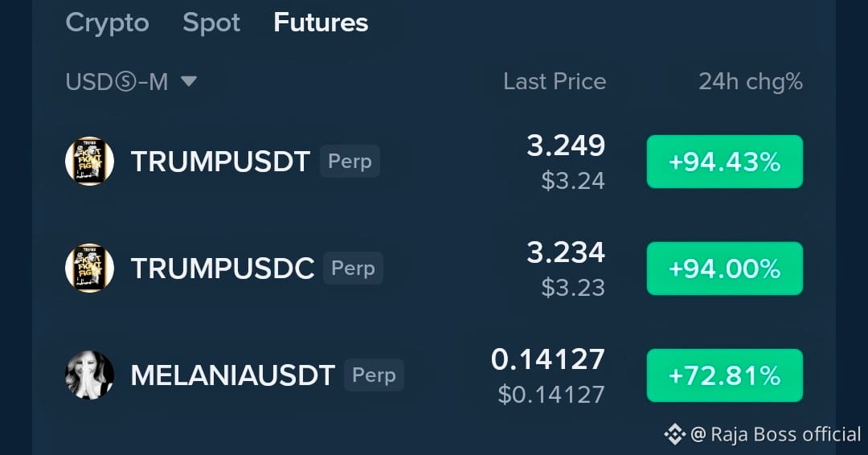Screen dimensions: 868x455
Task: Click Perp tag next to MELANIAUSDT
Action: coord(375,375)
